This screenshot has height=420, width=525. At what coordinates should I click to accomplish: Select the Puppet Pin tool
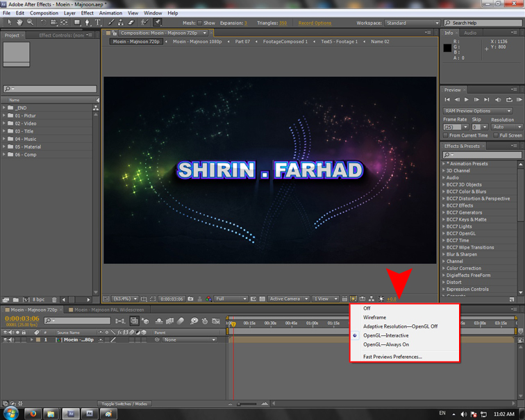point(158,22)
